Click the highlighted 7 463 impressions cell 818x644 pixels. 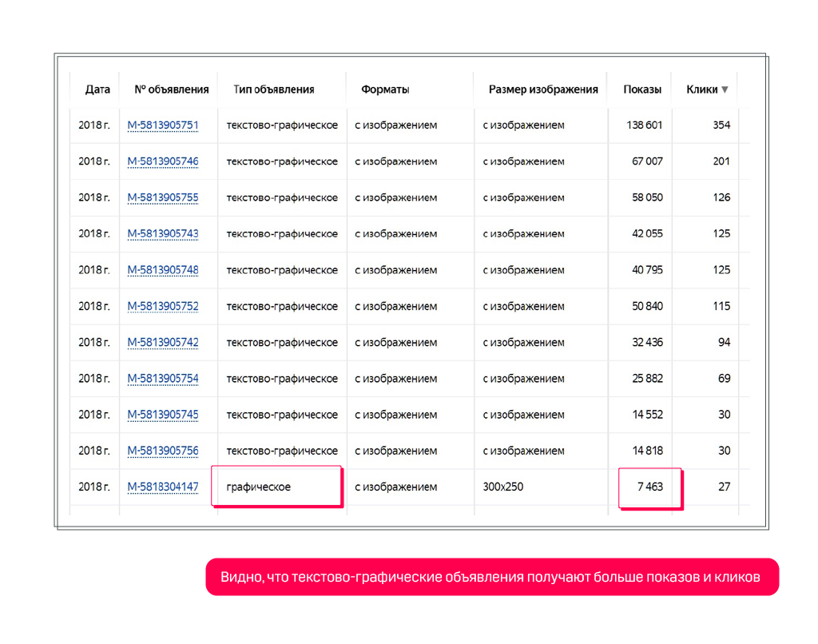[x=649, y=487]
